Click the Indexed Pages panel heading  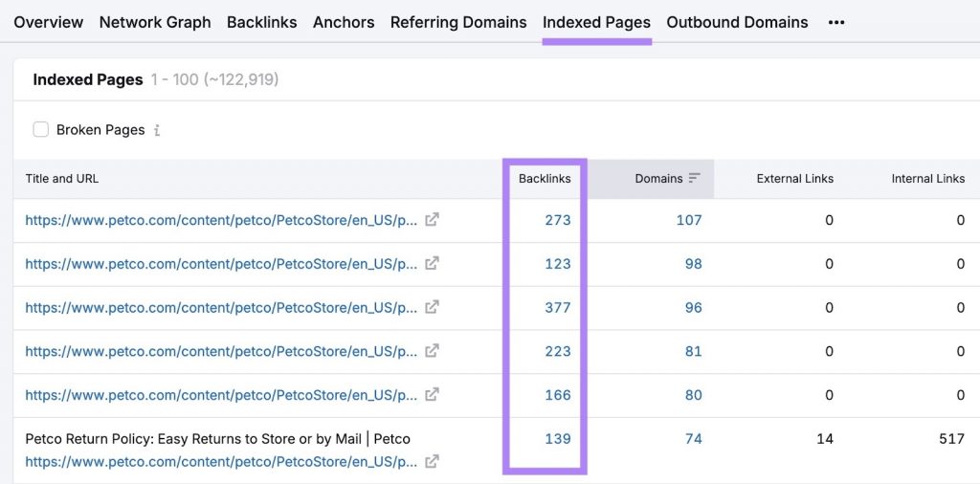tap(87, 80)
